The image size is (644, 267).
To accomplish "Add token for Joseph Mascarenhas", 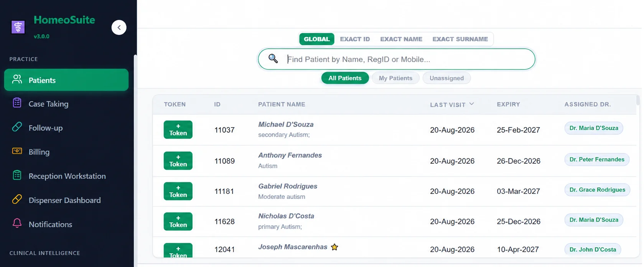I will [178, 251].
